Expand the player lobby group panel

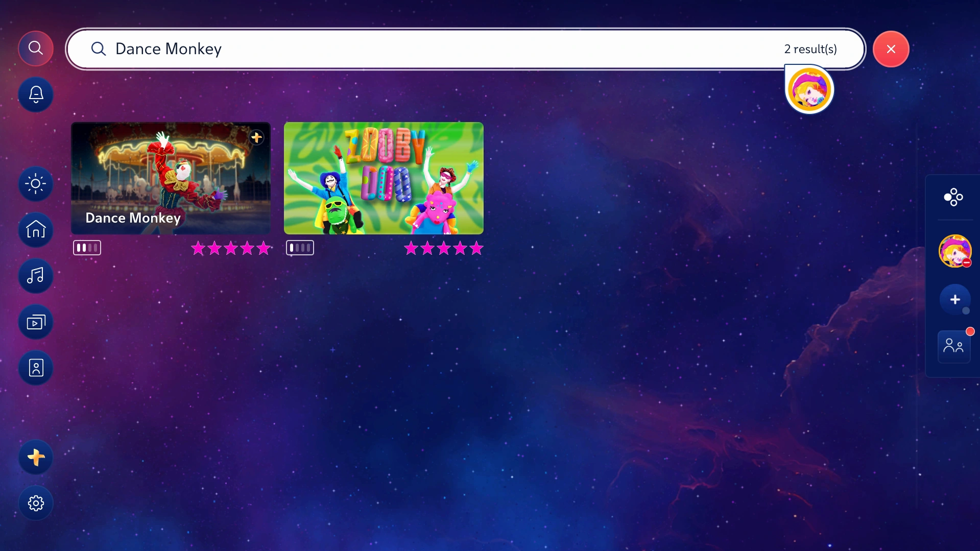(x=953, y=346)
